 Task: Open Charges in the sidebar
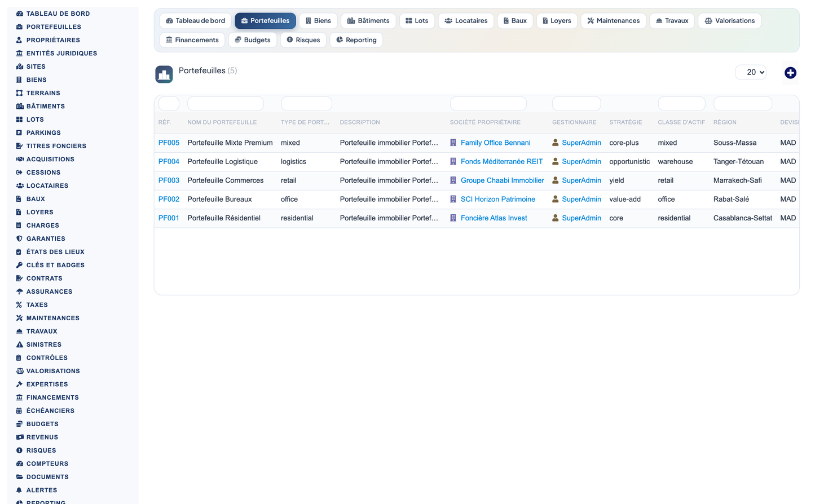coord(43,226)
